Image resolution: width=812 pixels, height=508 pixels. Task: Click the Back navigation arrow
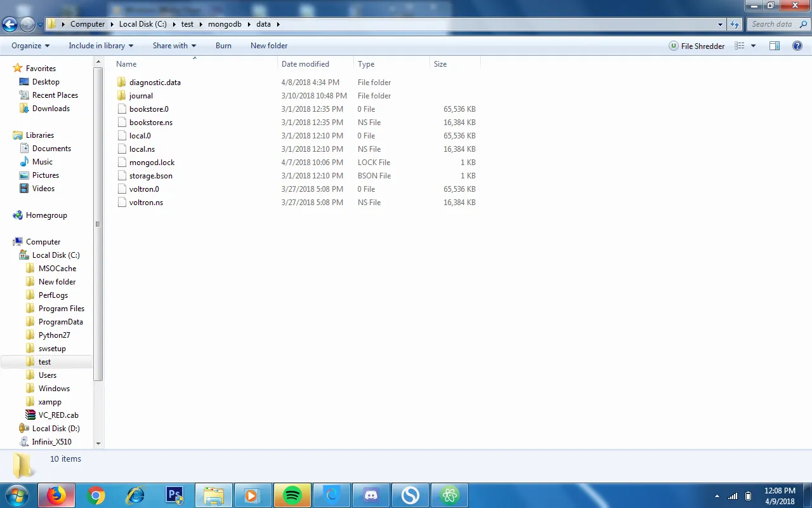(x=10, y=25)
